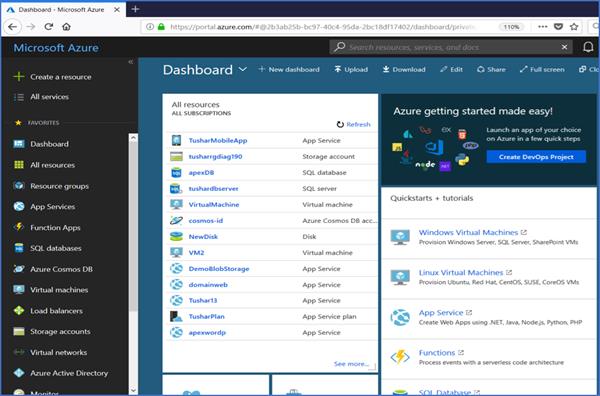Click the App Service quickstart globe icon

point(400,318)
